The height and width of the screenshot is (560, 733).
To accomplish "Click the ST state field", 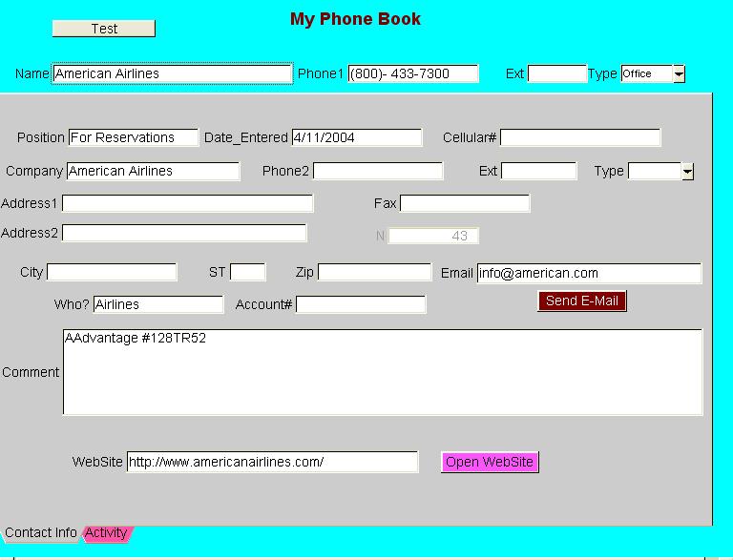I will click(248, 272).
